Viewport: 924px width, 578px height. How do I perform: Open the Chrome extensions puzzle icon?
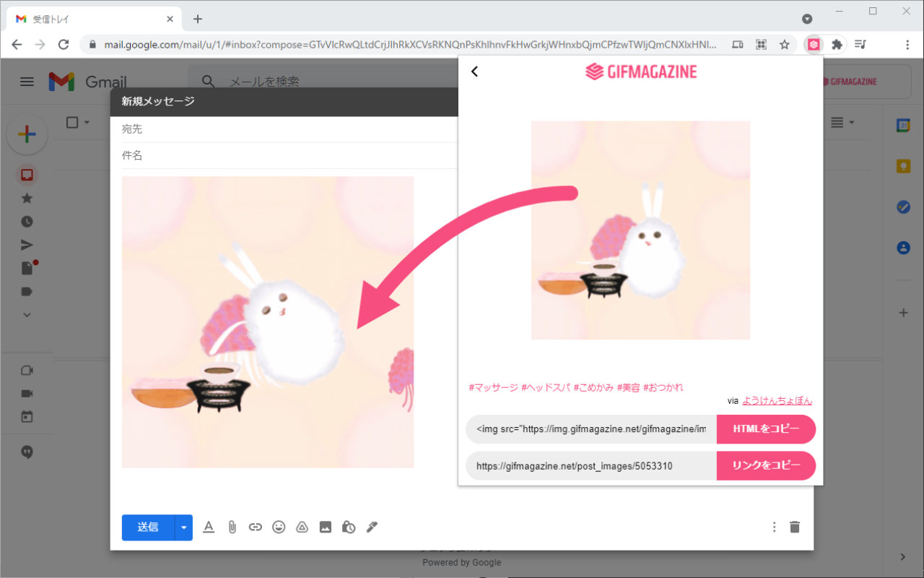[x=837, y=44]
